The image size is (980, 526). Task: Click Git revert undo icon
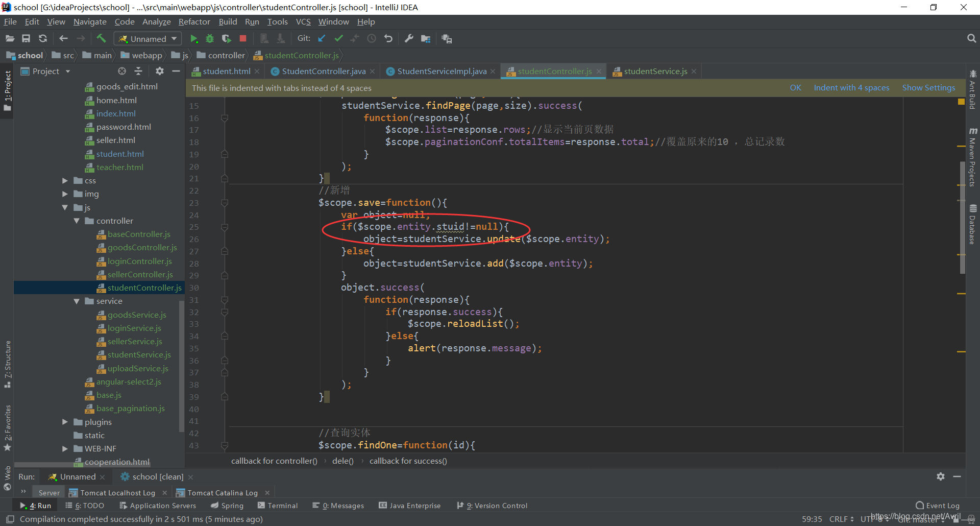click(388, 38)
